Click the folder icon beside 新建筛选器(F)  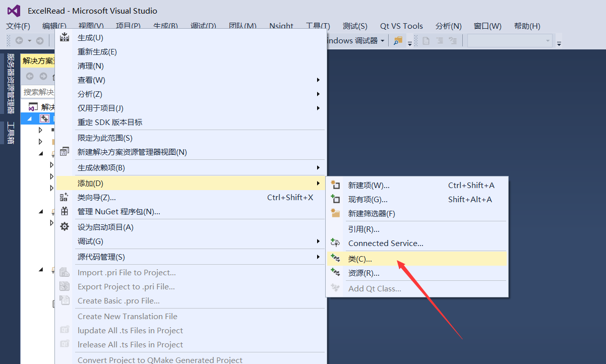[x=335, y=213]
